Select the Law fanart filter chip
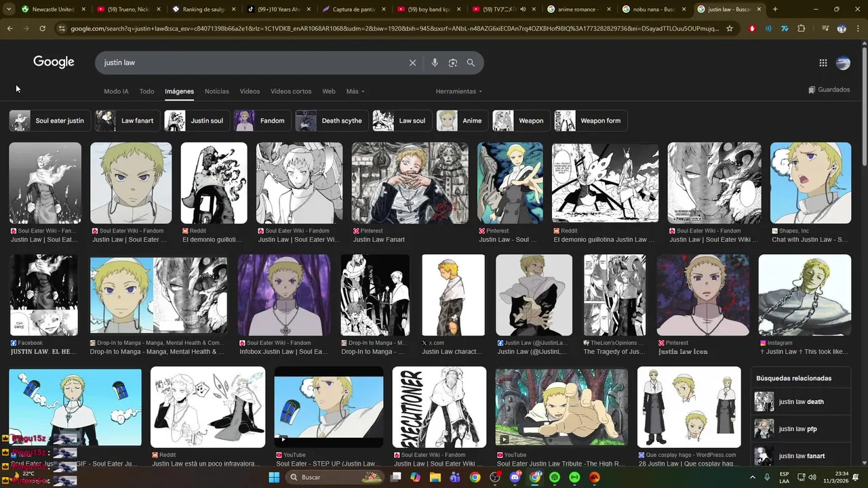 127,121
